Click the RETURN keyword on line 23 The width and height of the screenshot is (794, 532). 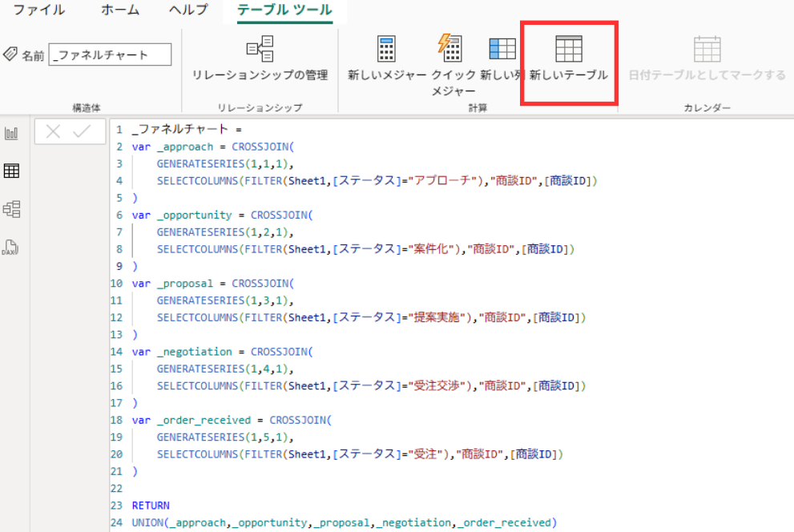point(151,506)
